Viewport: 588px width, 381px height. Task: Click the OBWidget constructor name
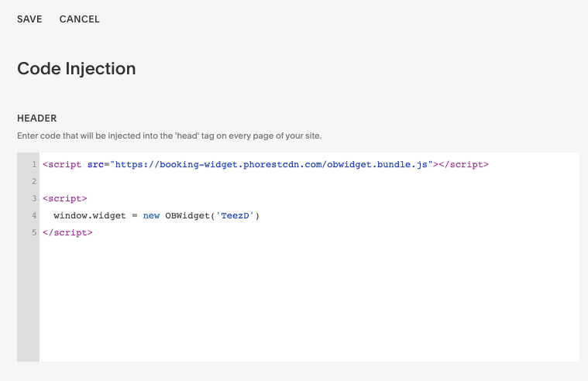[x=187, y=215]
